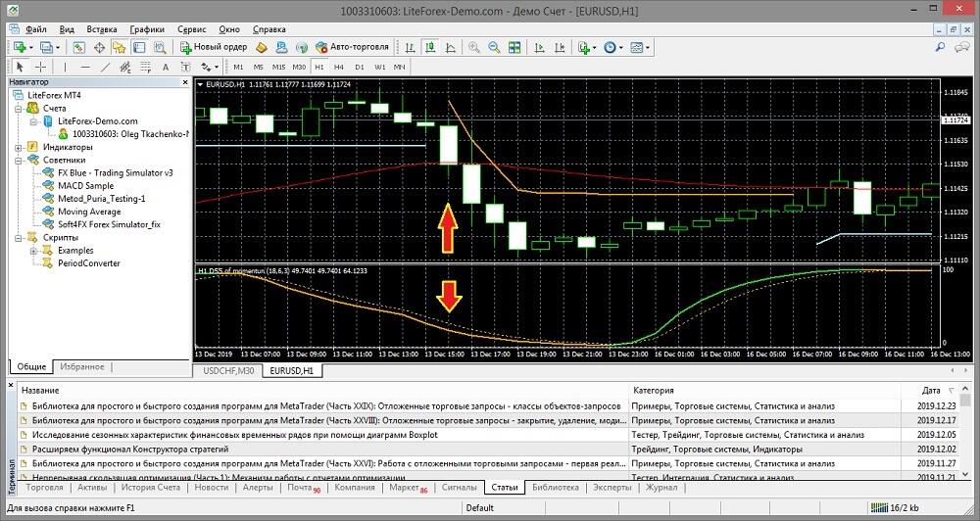Image resolution: width=980 pixels, height=521 pixels.
Task: Toggle the Авто-торговля button
Action: click(x=353, y=47)
